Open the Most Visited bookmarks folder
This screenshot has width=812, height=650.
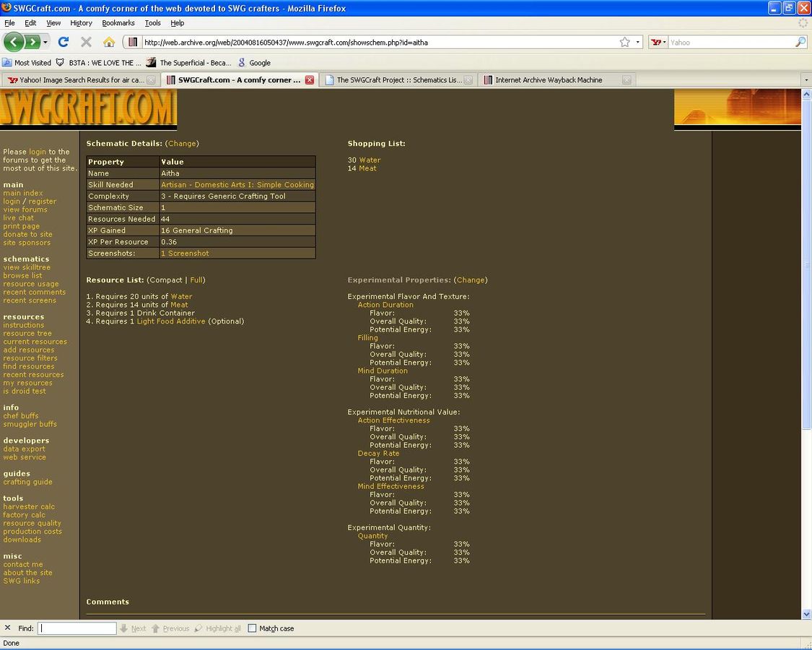[27, 63]
